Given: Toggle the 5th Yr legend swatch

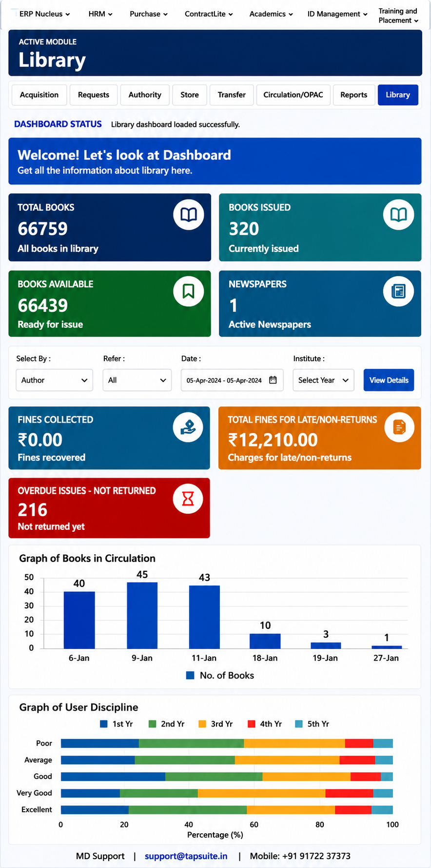Looking at the screenshot, I should (x=299, y=724).
